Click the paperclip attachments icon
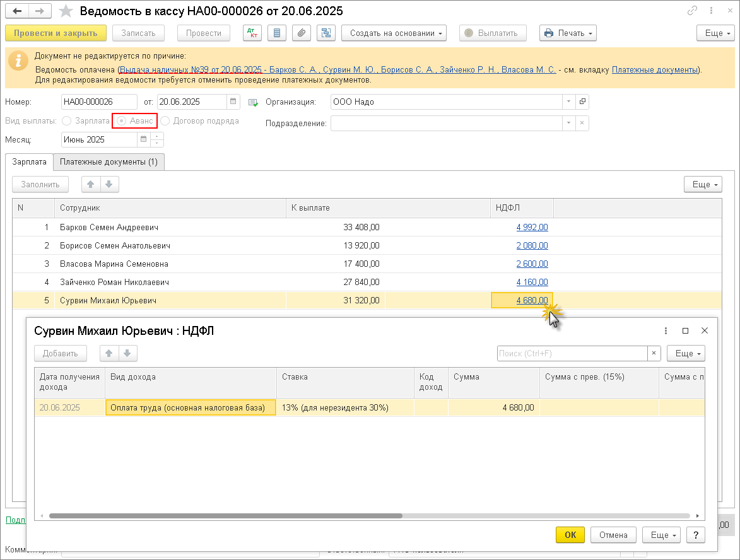 tap(302, 33)
